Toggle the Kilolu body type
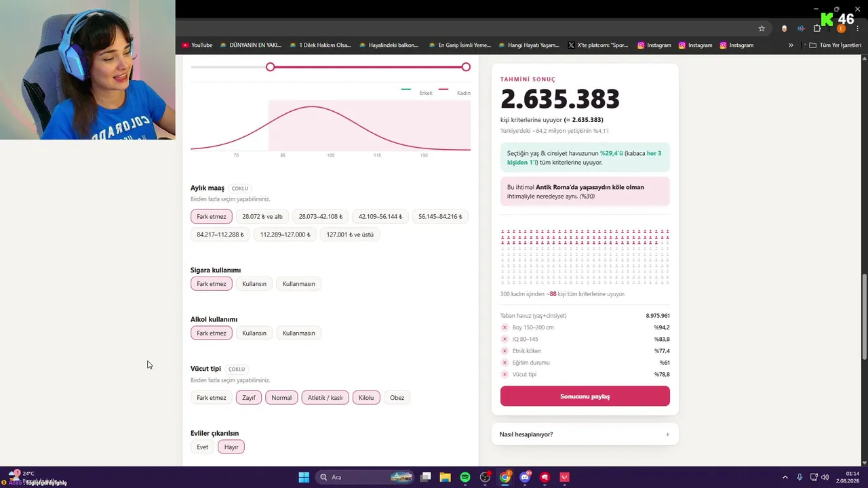This screenshot has width=868, height=488. 366,398
